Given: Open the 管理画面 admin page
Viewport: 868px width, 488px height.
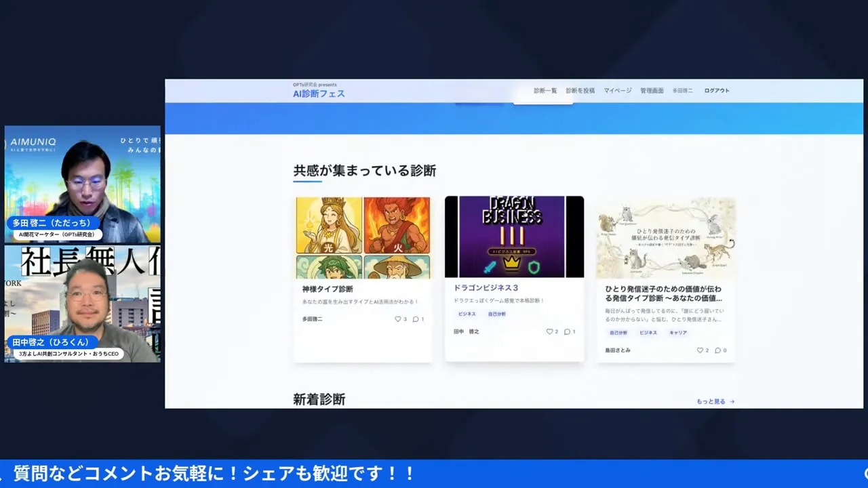Looking at the screenshot, I should tap(650, 90).
